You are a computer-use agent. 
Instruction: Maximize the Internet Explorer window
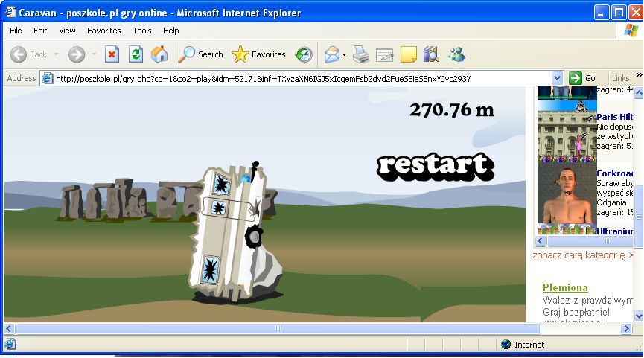tap(619, 13)
